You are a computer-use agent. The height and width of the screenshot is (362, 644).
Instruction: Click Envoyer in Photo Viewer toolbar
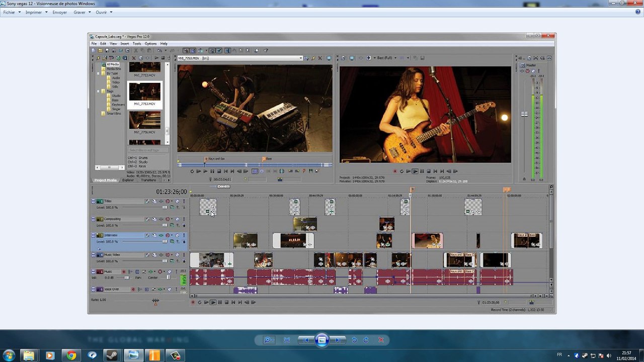60,12
